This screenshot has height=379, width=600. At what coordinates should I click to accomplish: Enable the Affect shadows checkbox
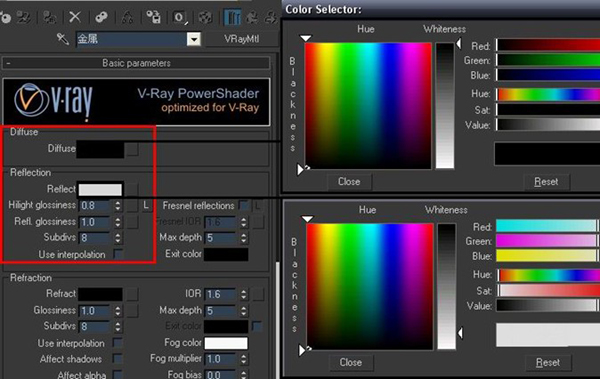(x=117, y=359)
